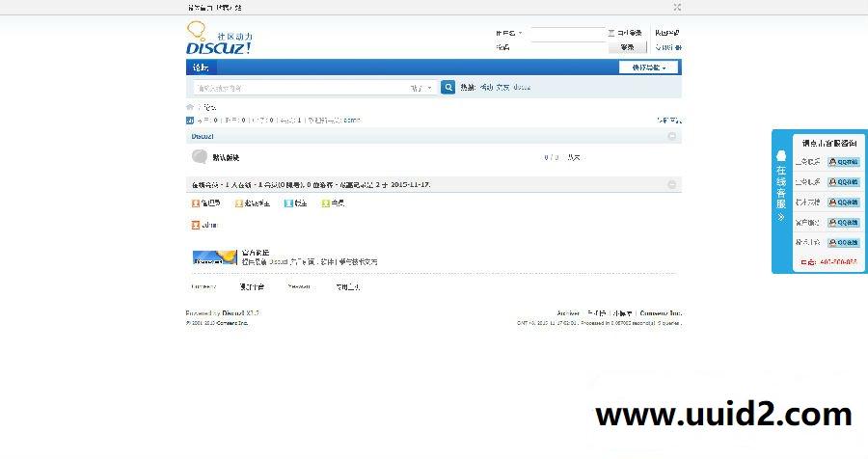The image size is (868, 459).
Task: Collapse the Discuz! forum category section
Action: point(671,136)
